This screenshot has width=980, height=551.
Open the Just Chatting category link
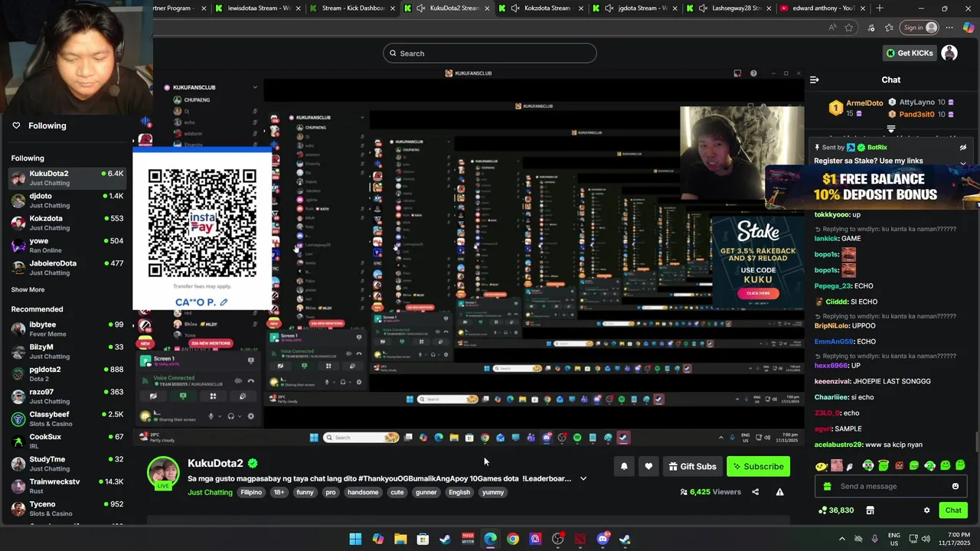tap(210, 492)
